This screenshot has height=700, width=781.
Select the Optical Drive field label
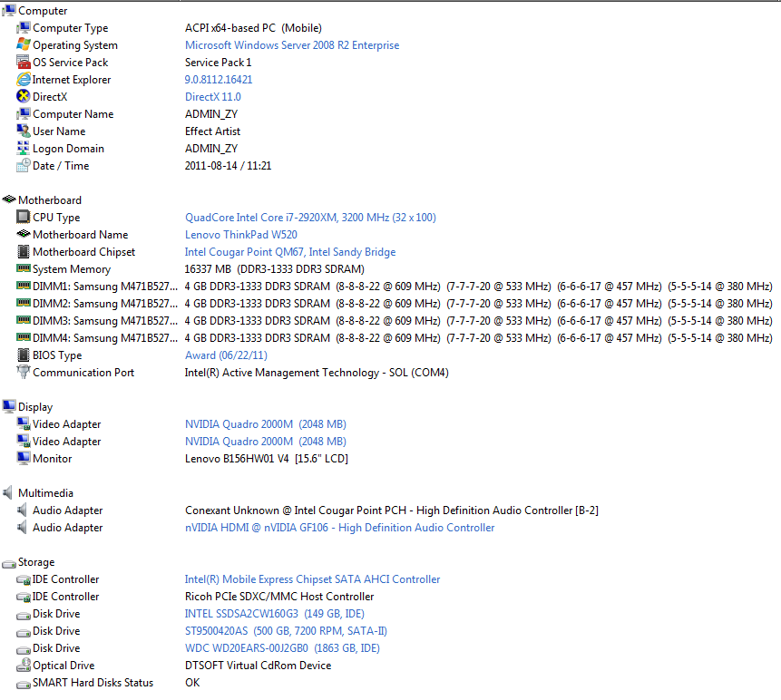63,666
